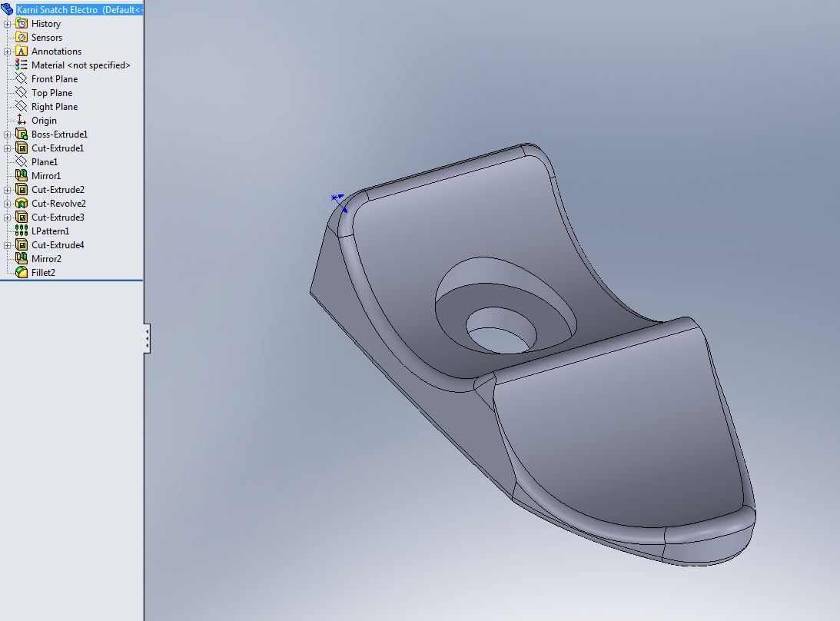Expand the Annotations node
840x621 pixels.
(x=7, y=52)
